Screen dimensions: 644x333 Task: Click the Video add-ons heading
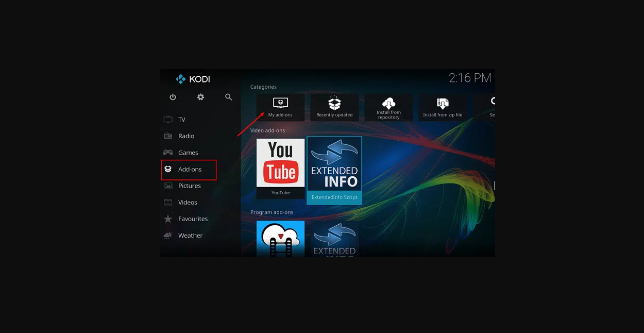point(267,130)
